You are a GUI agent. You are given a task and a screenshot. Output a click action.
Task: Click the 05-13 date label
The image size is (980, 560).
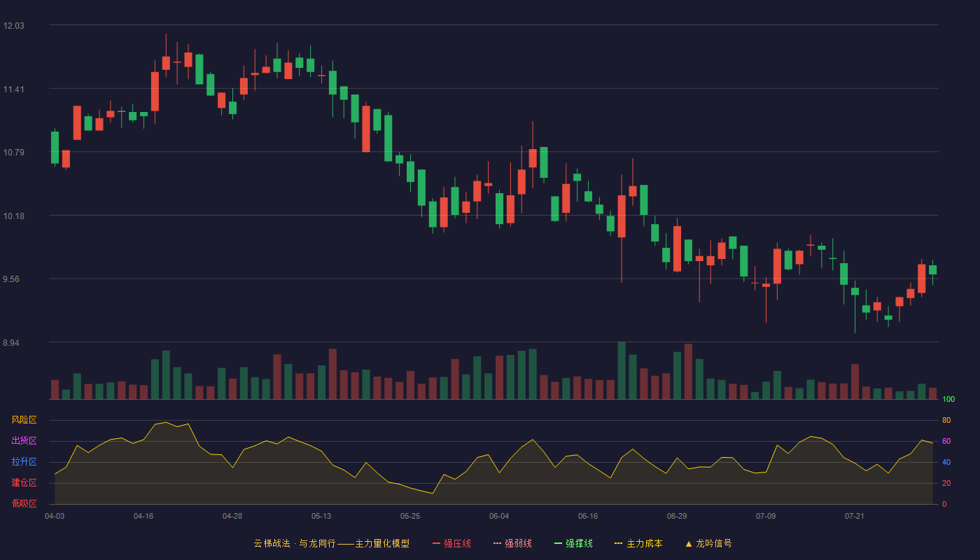(321, 517)
